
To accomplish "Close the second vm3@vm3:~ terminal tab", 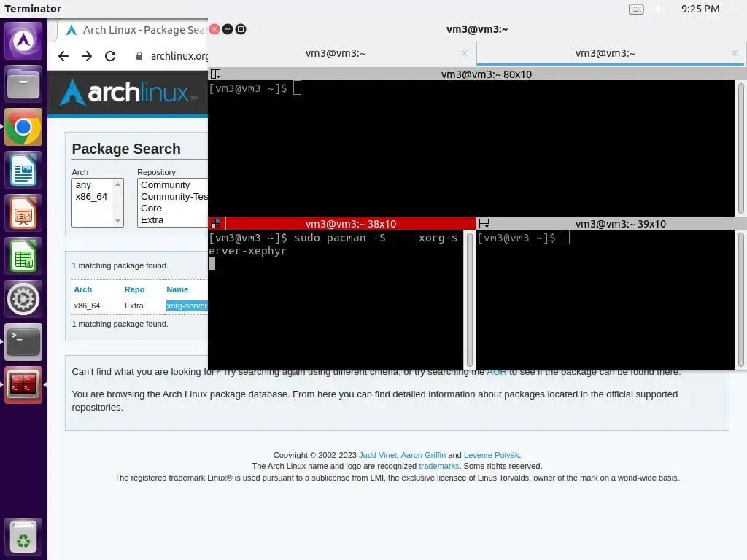I will click(735, 53).
